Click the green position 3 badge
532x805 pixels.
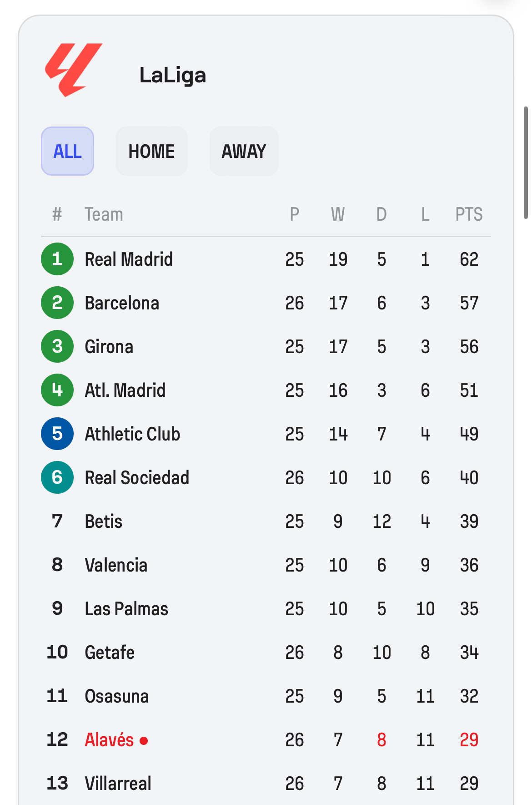(x=57, y=346)
